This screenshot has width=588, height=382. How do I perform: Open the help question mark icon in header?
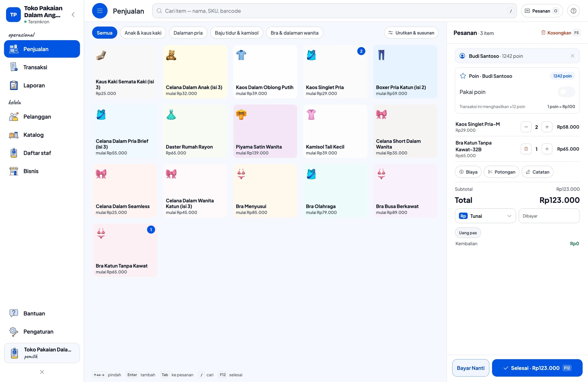click(x=573, y=11)
